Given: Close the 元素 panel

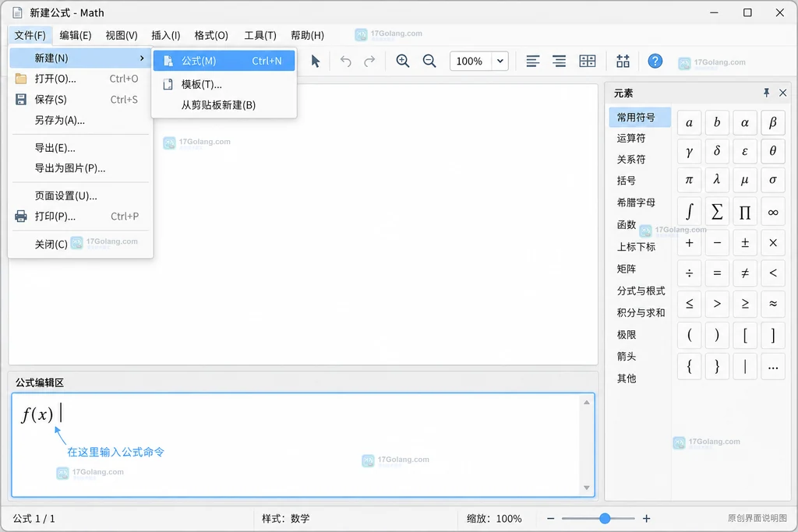Looking at the screenshot, I should coord(782,93).
